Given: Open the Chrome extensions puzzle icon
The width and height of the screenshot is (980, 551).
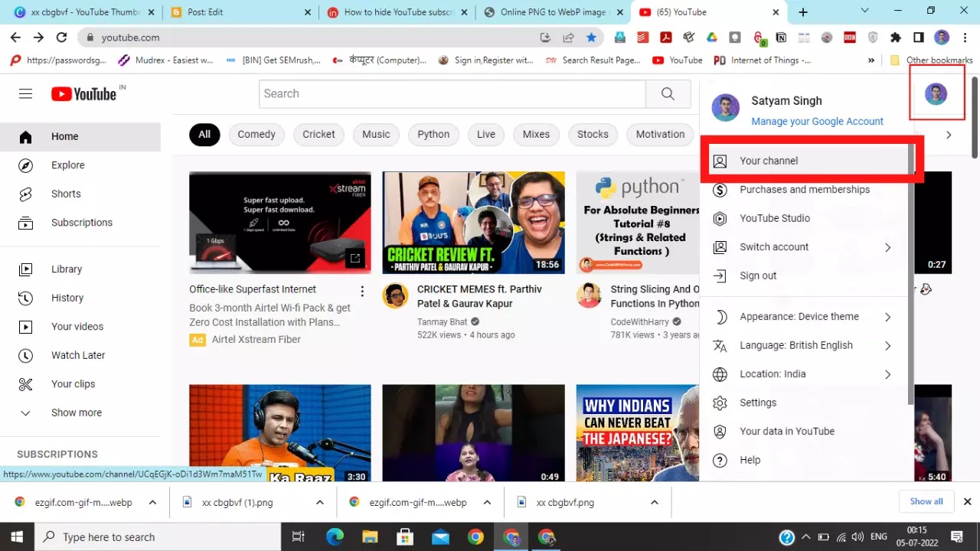Looking at the screenshot, I should (896, 37).
